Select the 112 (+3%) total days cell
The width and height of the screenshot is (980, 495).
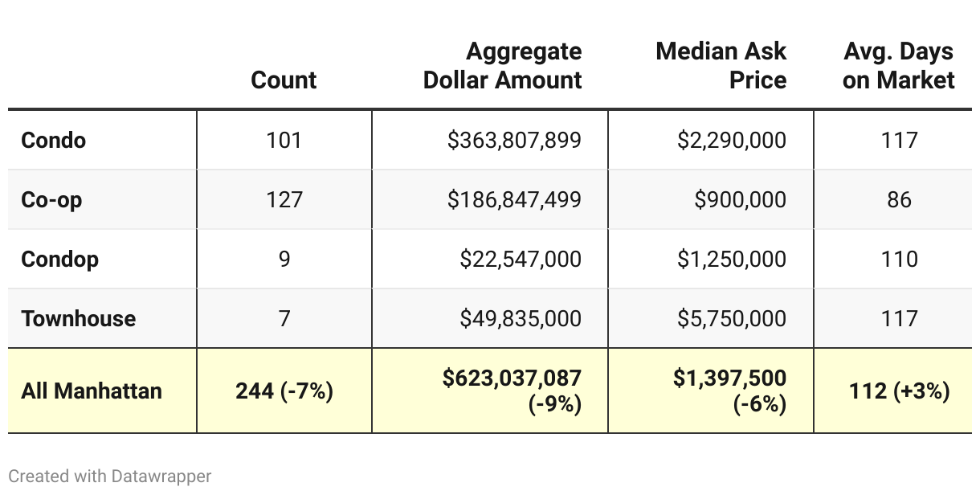coord(899,391)
